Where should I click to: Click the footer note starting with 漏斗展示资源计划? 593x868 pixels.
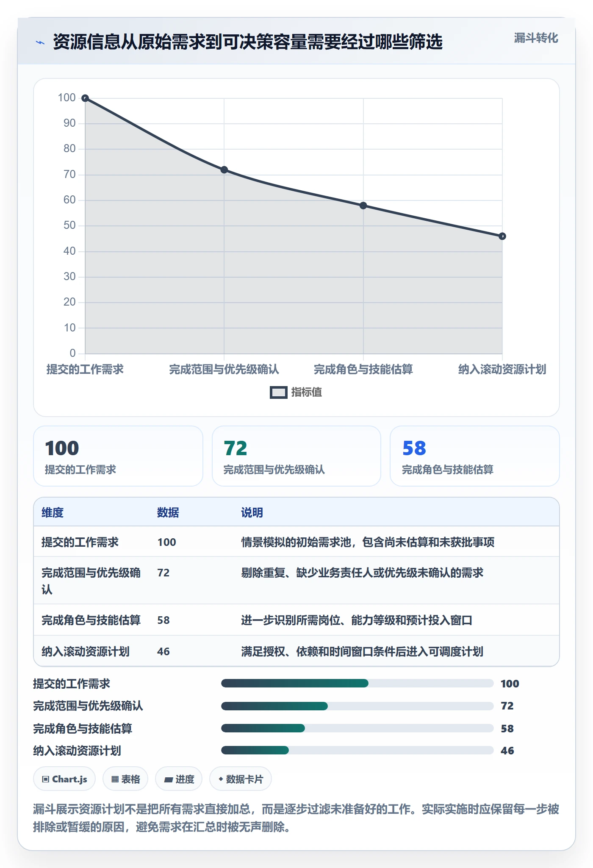click(296, 818)
